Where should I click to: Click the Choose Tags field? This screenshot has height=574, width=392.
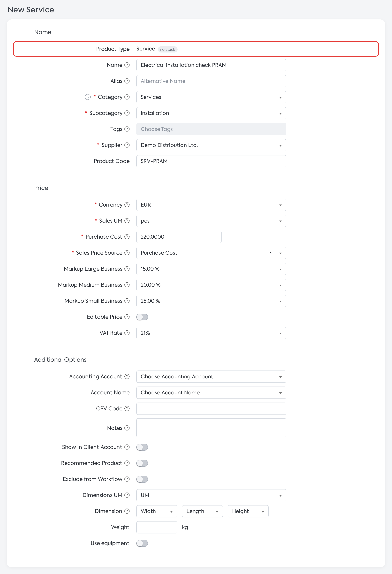[x=211, y=129]
